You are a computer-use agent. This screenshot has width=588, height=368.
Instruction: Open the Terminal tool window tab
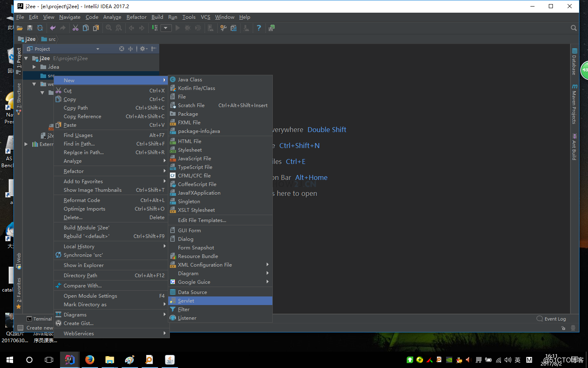click(x=39, y=319)
